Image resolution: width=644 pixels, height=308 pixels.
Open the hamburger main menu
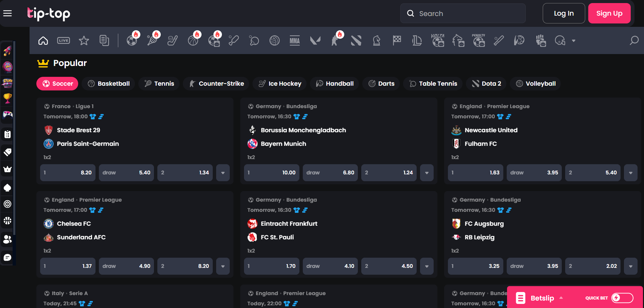(7, 13)
